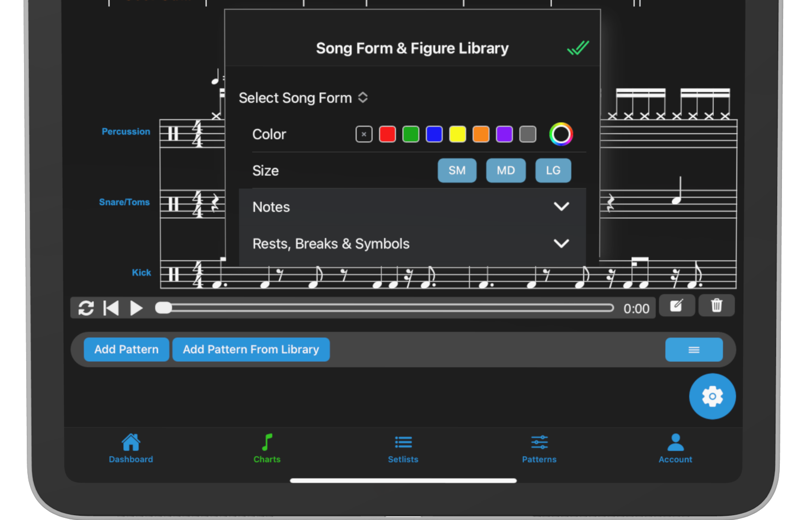Click the hamburger reorder button
The height and width of the screenshot is (520, 812).
tap(694, 350)
